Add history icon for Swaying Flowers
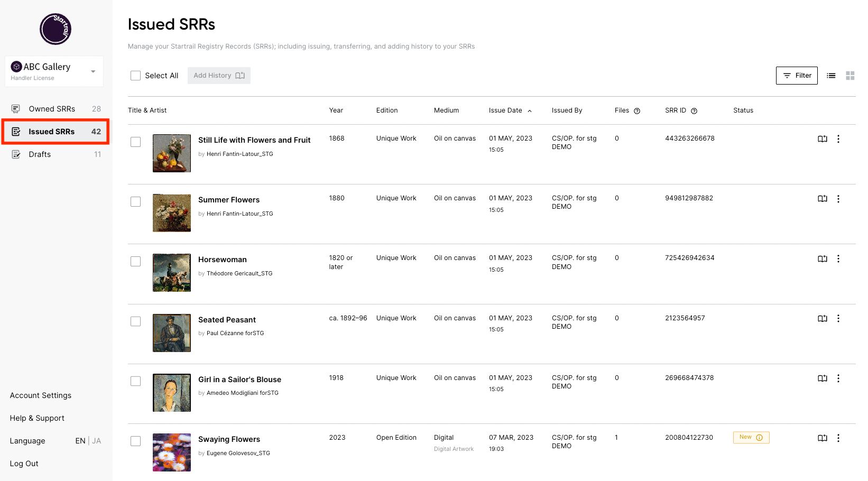 [x=823, y=438]
